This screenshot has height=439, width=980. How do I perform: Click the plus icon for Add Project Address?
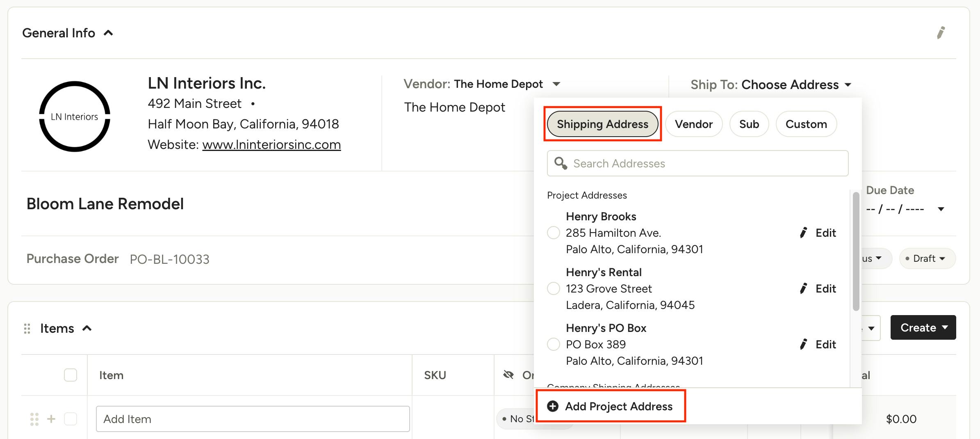553,406
